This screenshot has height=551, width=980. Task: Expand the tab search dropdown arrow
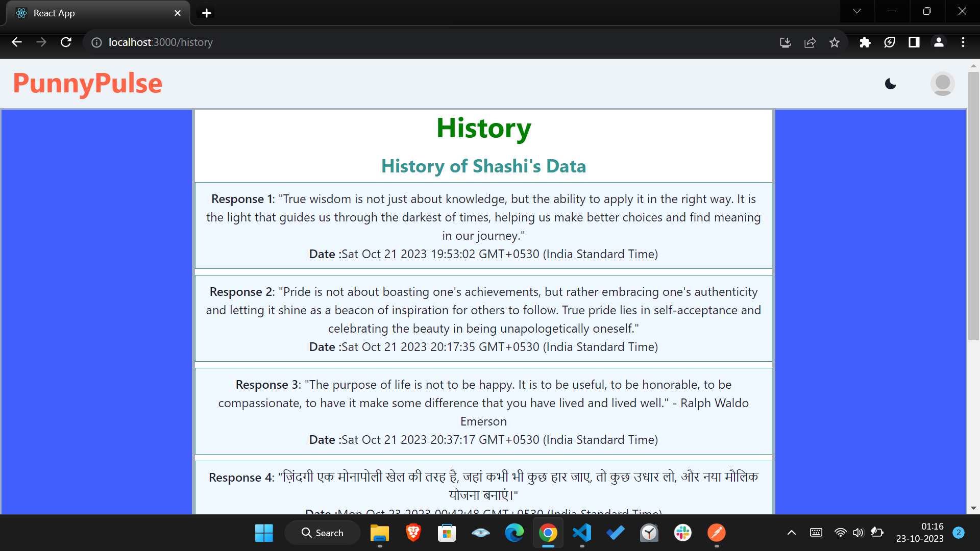[x=857, y=11]
